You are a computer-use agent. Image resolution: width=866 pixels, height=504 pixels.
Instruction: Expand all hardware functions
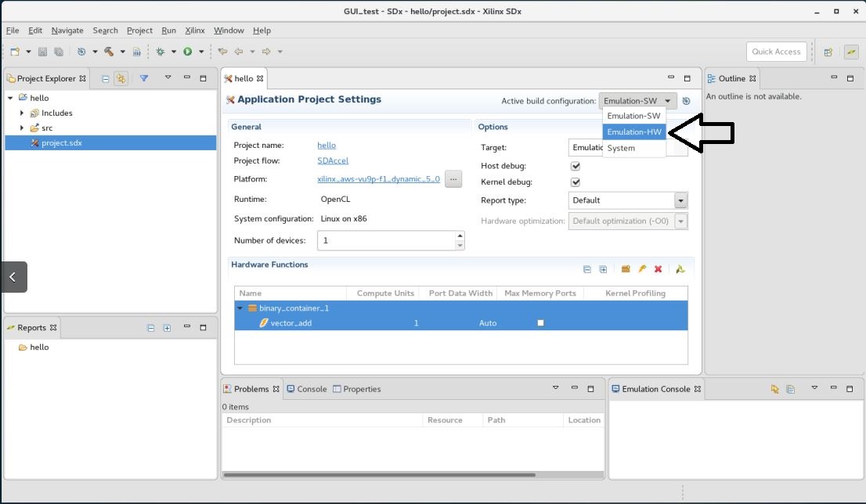point(603,269)
